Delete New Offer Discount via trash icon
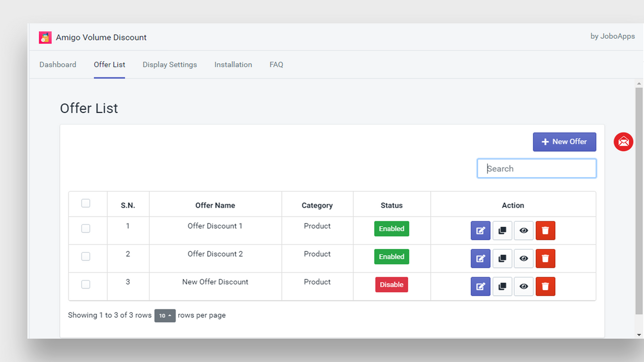This screenshot has height=362, width=644. 545,287
